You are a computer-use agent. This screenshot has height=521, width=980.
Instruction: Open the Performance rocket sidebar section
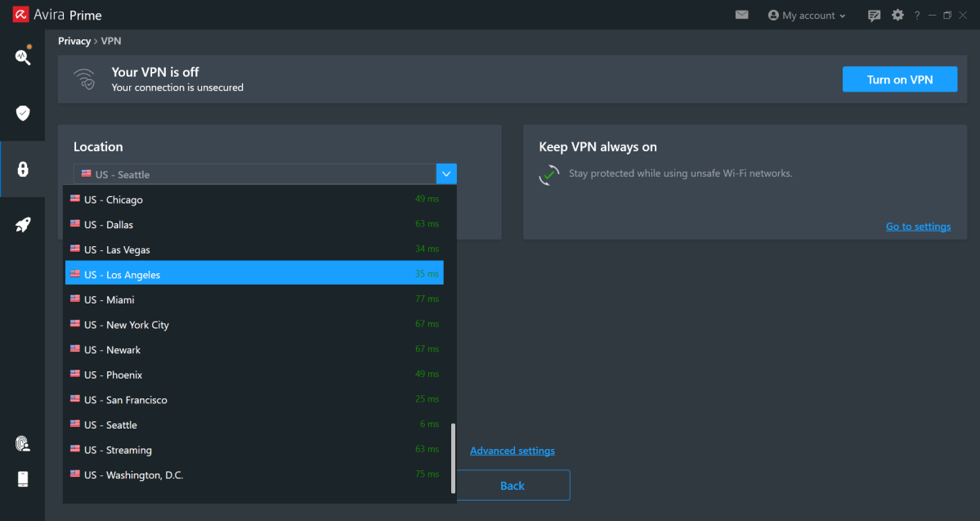point(23,225)
